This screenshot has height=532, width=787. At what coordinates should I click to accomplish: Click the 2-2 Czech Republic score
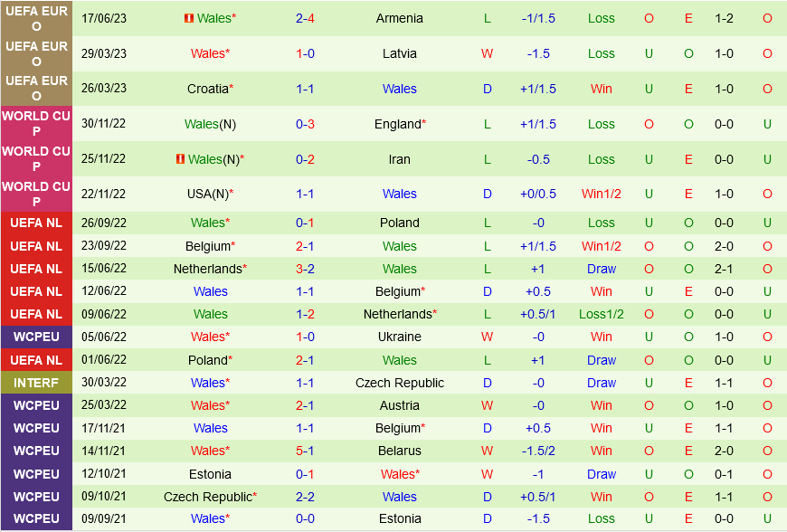tap(305, 497)
